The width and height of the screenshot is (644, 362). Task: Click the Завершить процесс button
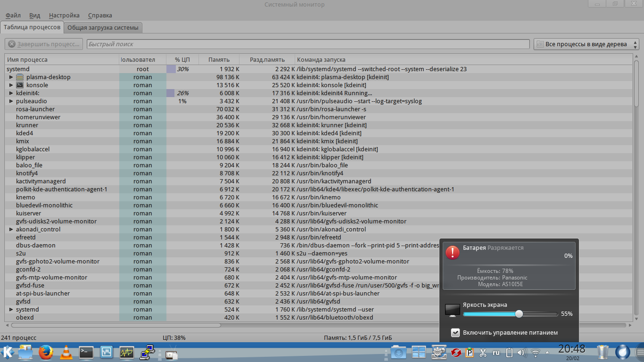click(44, 44)
